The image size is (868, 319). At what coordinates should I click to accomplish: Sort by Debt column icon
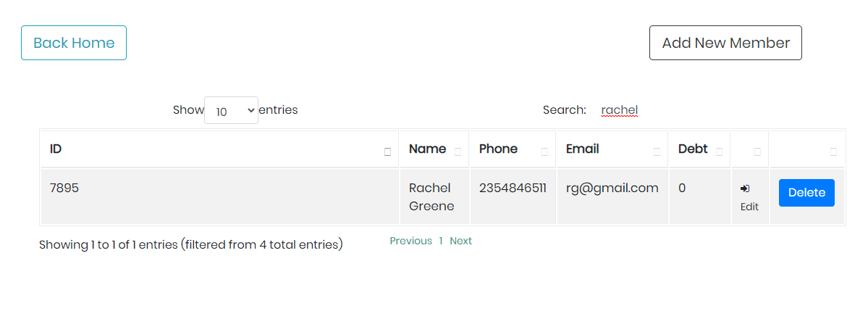[720, 152]
